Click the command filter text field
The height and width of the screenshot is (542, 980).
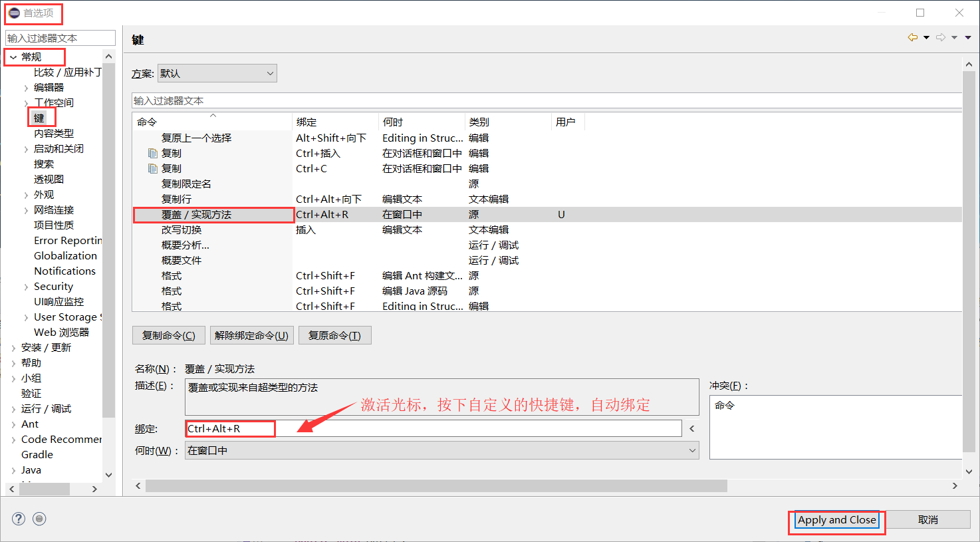545,101
